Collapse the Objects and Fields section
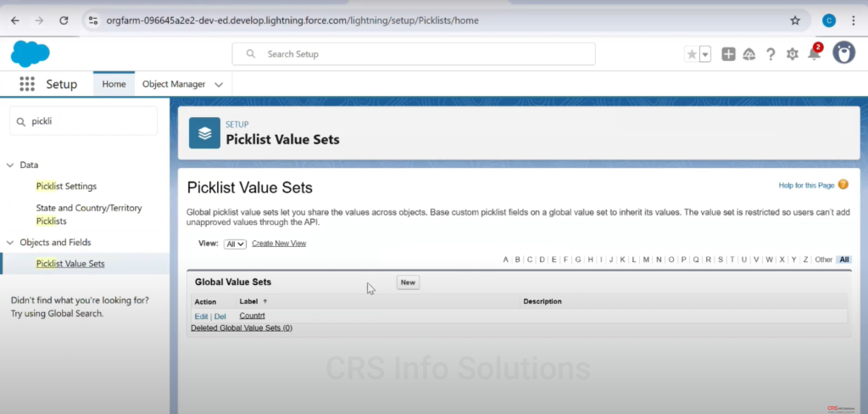Image resolution: width=868 pixels, height=414 pixels. pos(10,243)
